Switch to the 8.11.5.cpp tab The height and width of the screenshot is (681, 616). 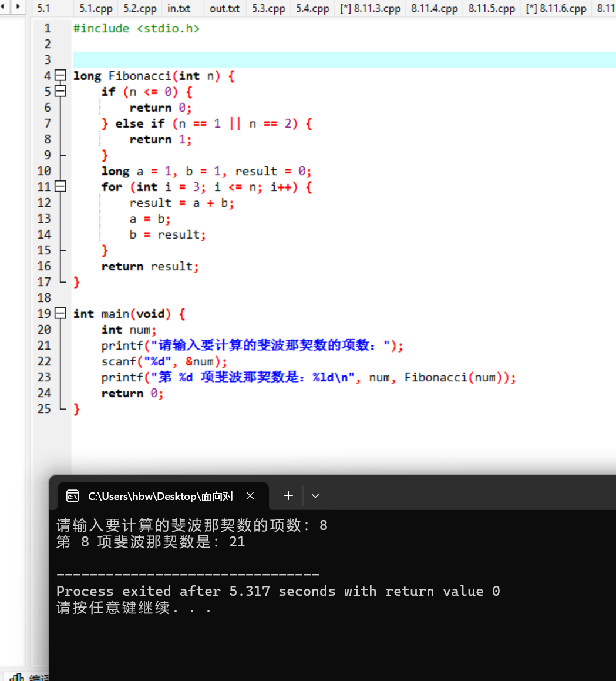click(x=492, y=8)
